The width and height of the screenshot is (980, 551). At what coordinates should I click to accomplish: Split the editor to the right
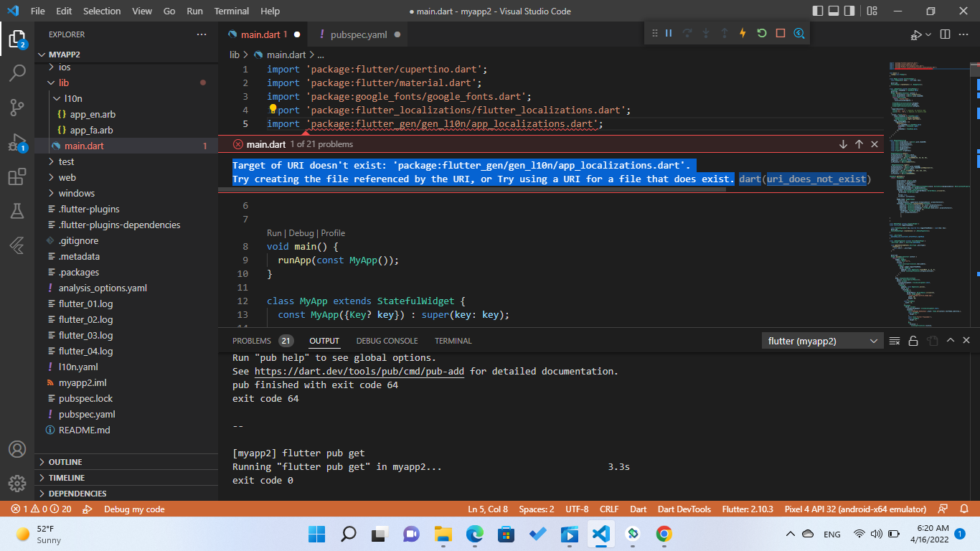coord(945,34)
